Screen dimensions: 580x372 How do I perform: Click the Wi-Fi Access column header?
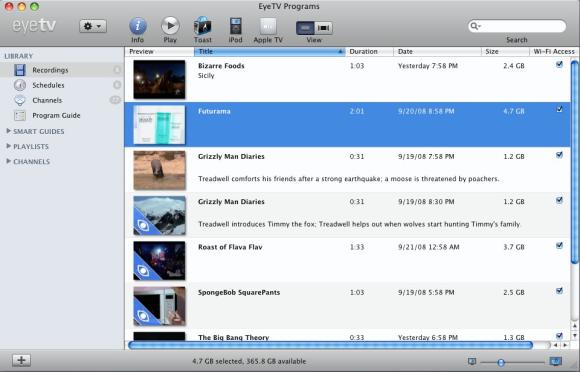point(554,51)
